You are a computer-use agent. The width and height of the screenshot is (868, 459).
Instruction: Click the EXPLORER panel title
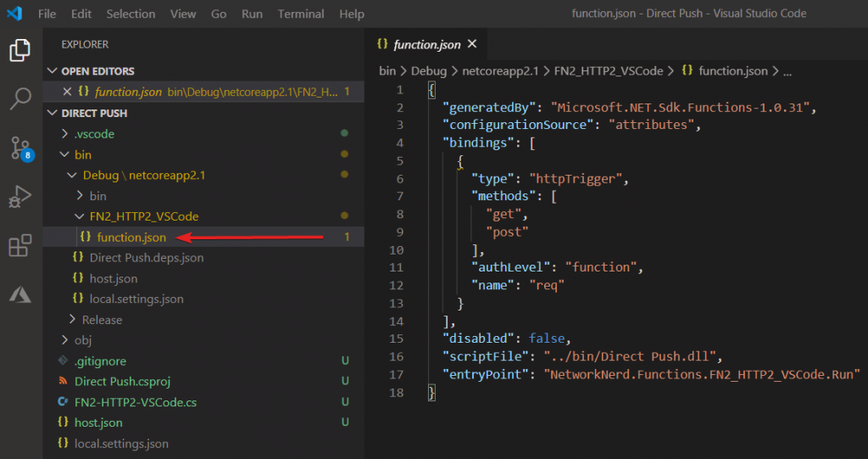pyautogui.click(x=85, y=44)
